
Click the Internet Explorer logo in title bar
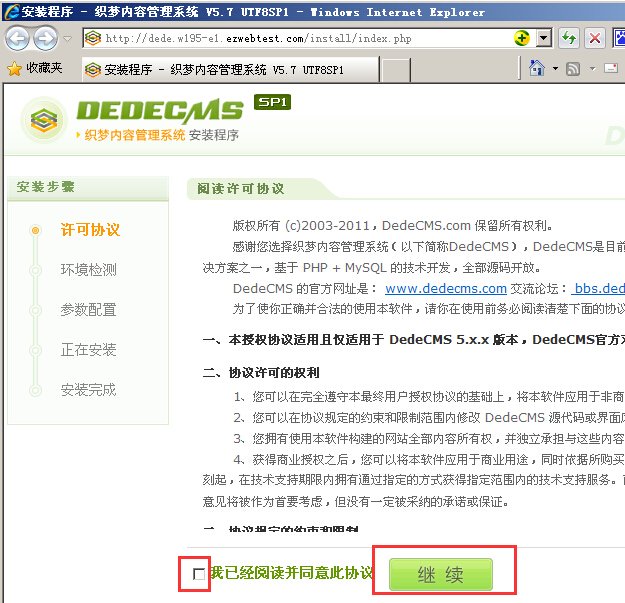(x=10, y=11)
